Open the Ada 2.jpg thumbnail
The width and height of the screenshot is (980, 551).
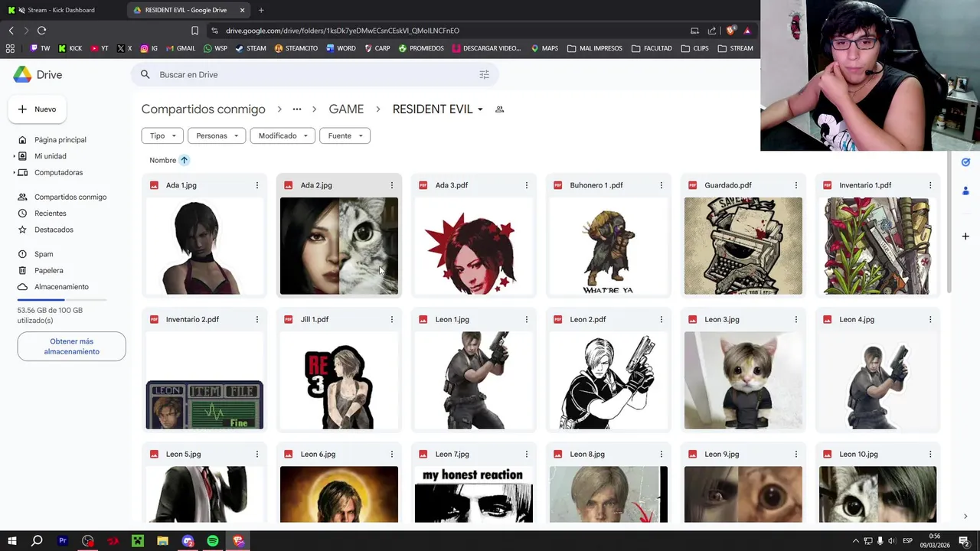click(339, 246)
